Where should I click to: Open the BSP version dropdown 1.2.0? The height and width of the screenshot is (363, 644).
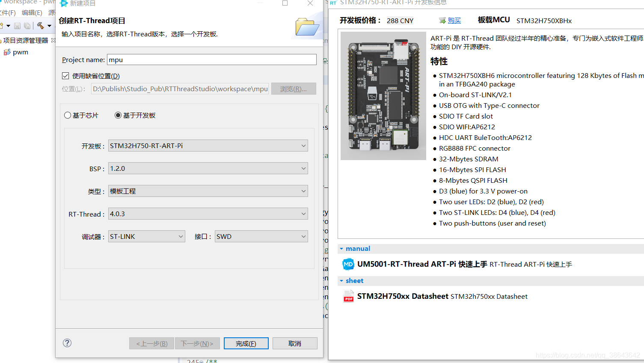pos(208,168)
